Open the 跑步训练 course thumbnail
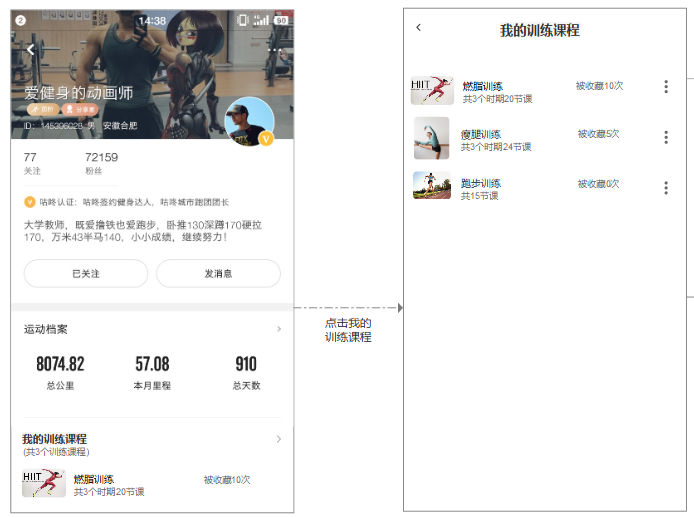Viewport: 694px width, 518px height. pyautogui.click(x=432, y=186)
